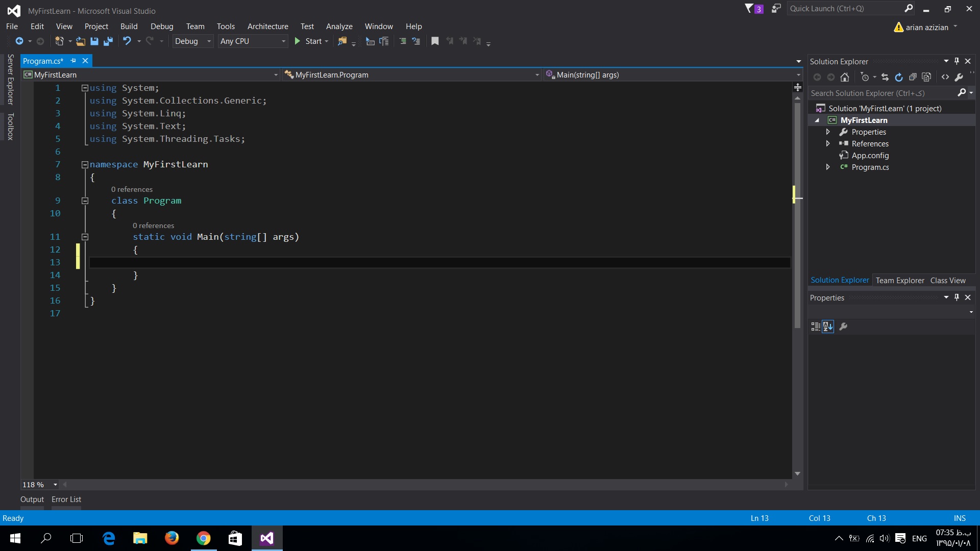Click Collapse All in Solution Explorer

click(913, 77)
